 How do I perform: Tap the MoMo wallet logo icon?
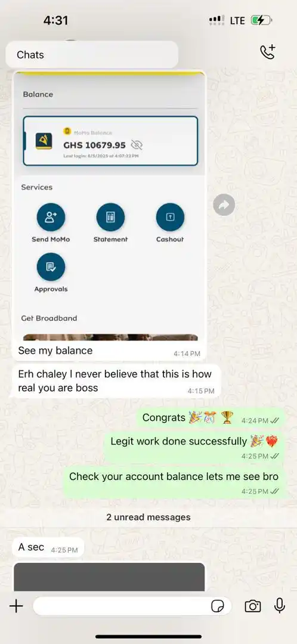(x=44, y=141)
